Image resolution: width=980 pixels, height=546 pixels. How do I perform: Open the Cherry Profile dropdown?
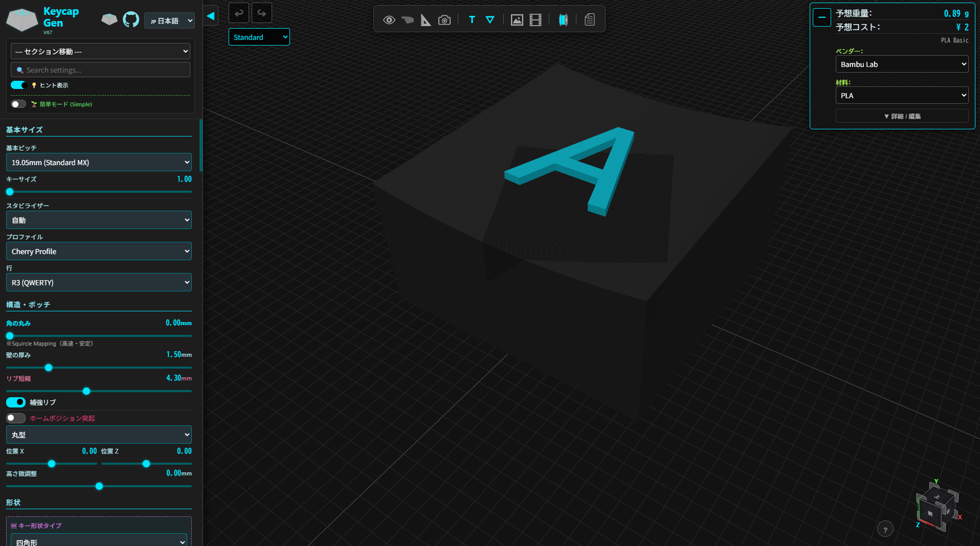pyautogui.click(x=99, y=252)
